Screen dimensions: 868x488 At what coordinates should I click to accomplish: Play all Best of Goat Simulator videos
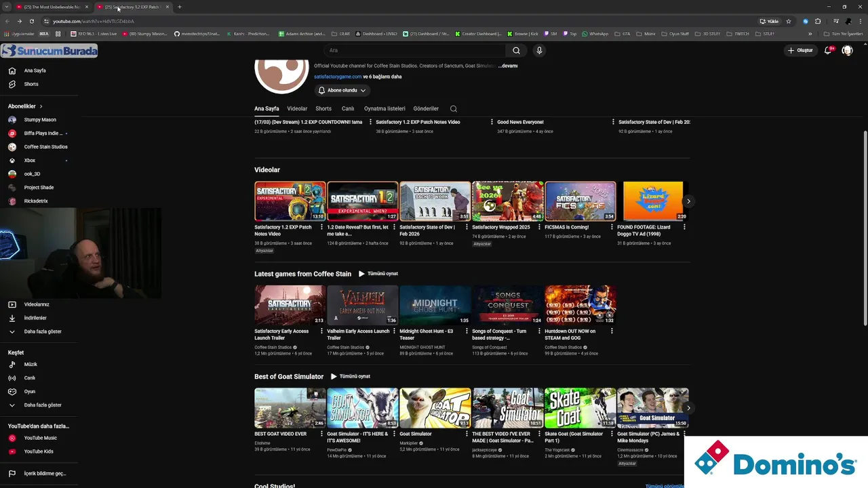tap(351, 376)
